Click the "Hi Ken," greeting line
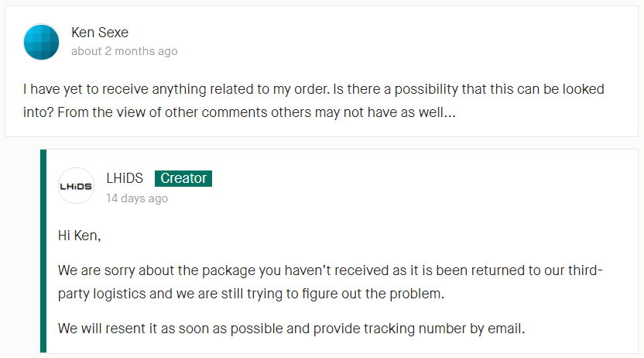644x358 pixels. (79, 236)
